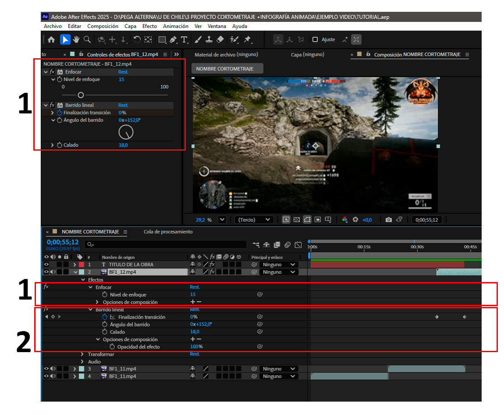Click the snapshot camera icon

point(389,219)
